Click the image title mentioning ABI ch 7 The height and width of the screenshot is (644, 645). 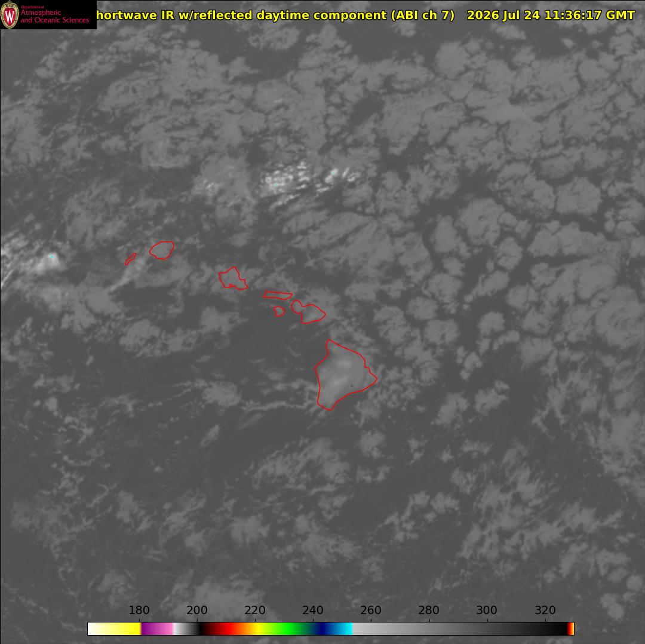coord(275,16)
